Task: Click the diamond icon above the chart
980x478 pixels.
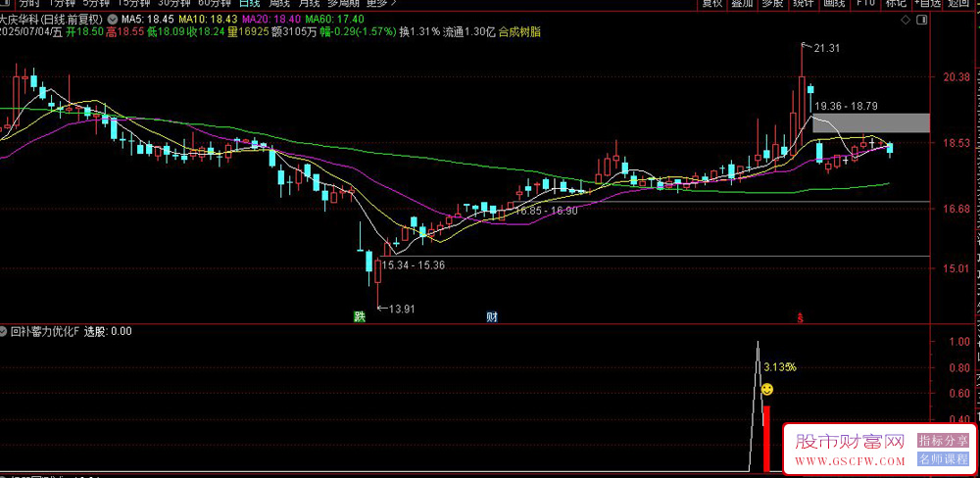Action: (905, 21)
